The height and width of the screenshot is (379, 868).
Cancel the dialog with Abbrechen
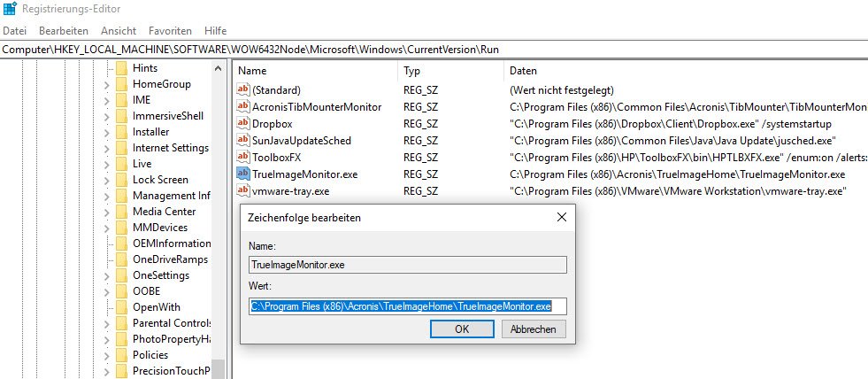pyautogui.click(x=534, y=329)
